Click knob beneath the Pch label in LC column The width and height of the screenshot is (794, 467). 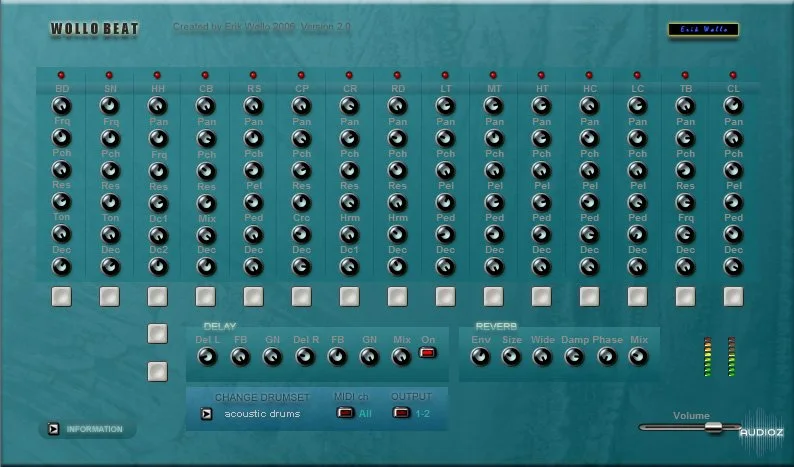(x=638, y=170)
